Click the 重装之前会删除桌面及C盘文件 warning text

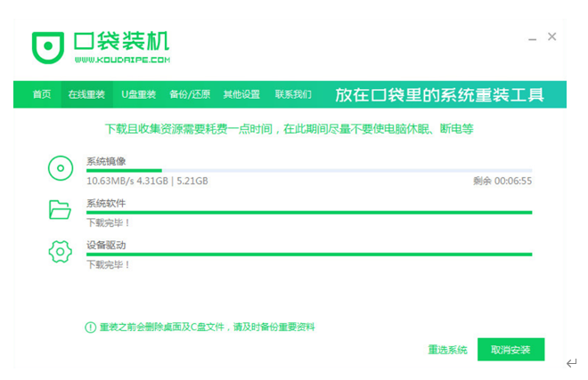tap(207, 327)
